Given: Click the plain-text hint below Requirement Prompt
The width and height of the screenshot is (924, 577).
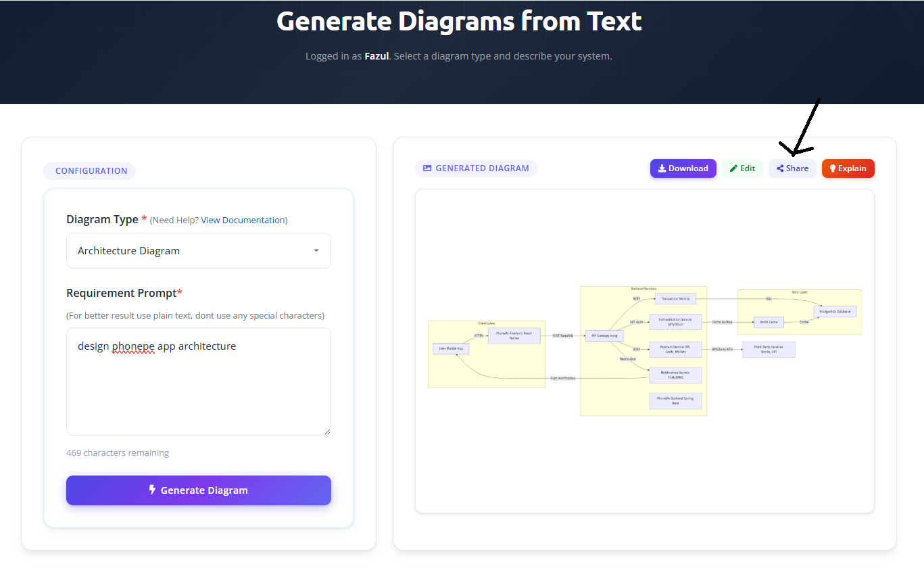Looking at the screenshot, I should 195,315.
